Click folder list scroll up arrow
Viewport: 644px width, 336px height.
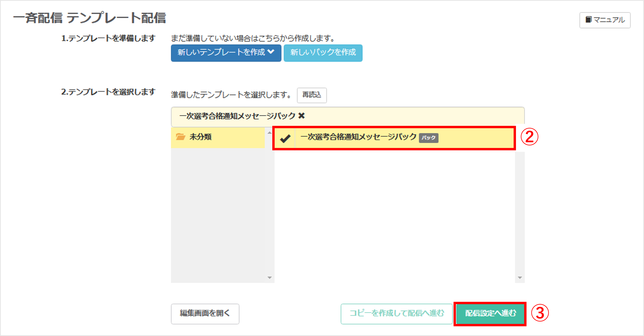(269, 133)
